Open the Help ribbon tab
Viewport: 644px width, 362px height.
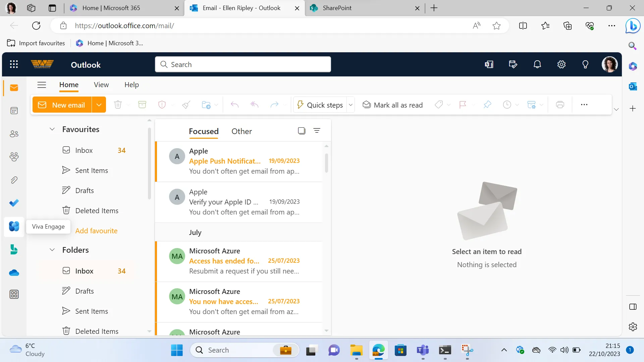click(x=131, y=85)
